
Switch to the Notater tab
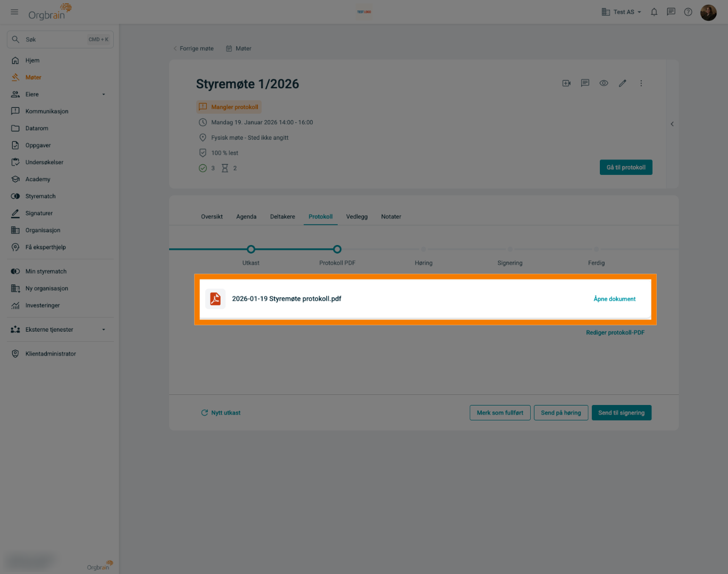click(391, 217)
